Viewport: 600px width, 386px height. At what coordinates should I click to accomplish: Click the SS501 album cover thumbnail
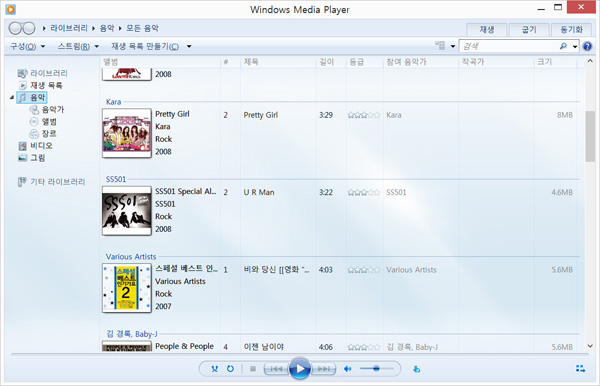point(127,210)
